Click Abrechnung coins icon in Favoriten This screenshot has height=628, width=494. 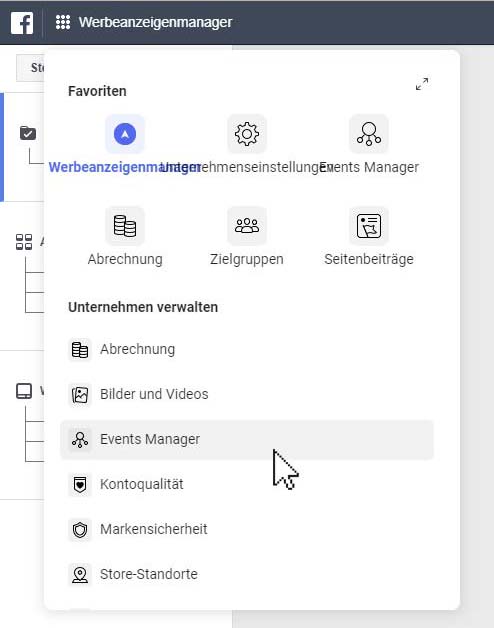tap(125, 226)
